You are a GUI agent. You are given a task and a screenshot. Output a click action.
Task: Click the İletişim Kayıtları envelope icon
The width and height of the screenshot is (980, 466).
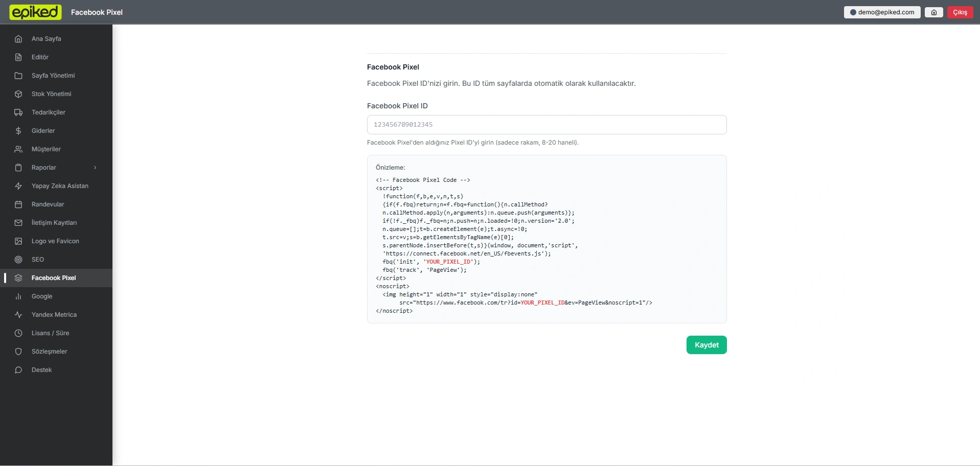(x=18, y=223)
